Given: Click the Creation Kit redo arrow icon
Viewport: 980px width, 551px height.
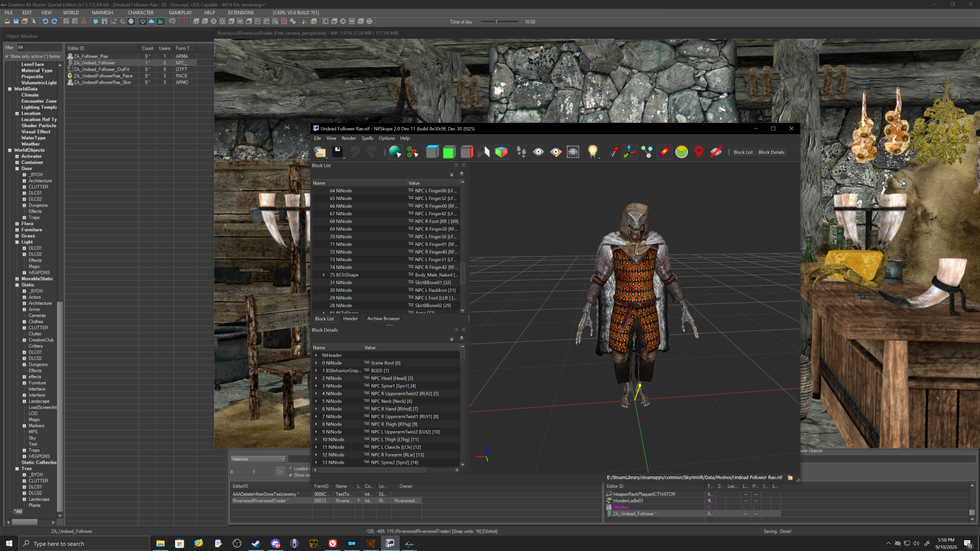Looking at the screenshot, I should pos(54,21).
